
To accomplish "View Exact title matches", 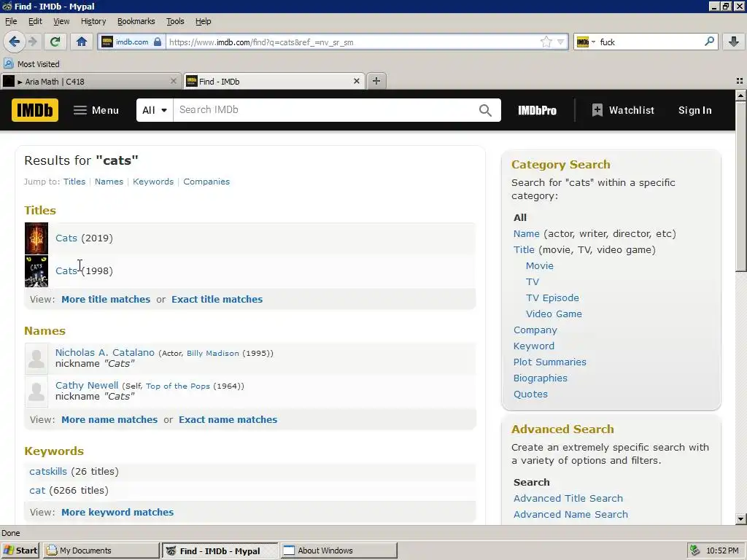I will 217,299.
